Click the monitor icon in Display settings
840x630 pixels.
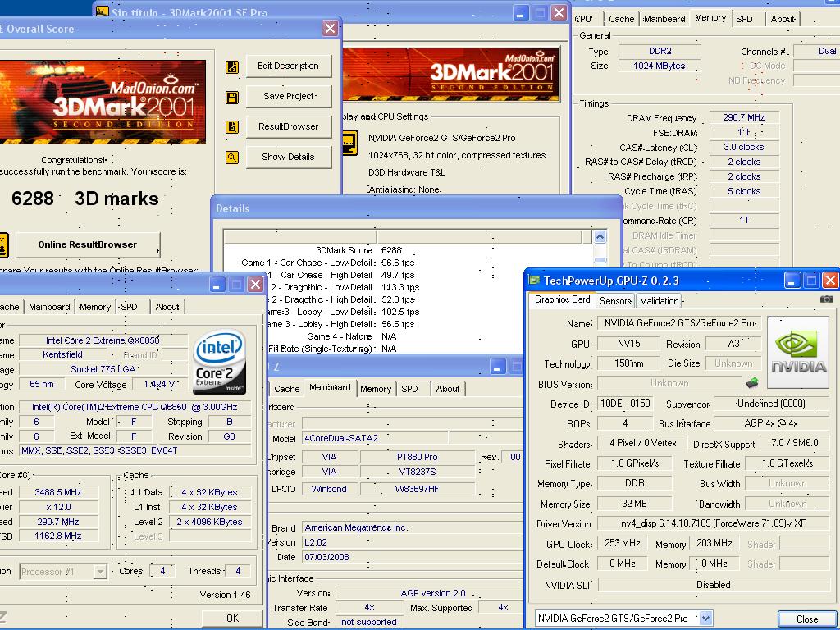(x=349, y=143)
